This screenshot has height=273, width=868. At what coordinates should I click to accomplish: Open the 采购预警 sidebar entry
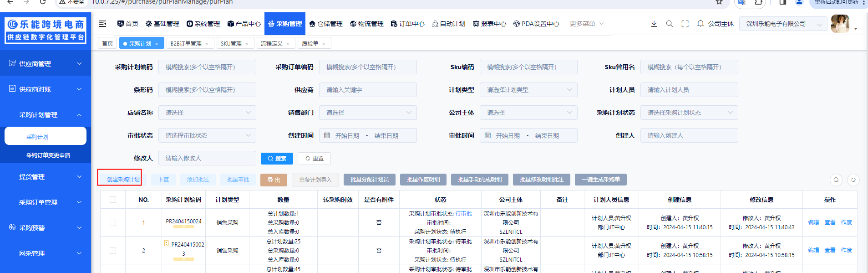pyautogui.click(x=46, y=227)
